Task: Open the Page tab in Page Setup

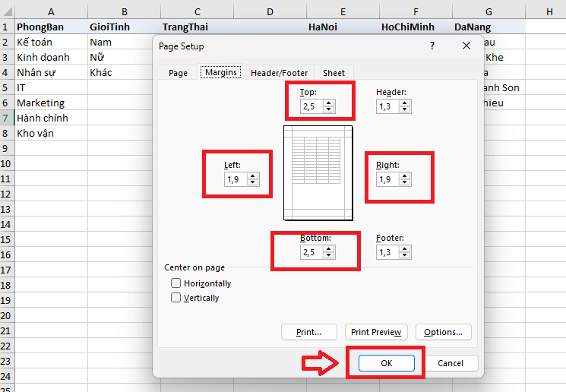Action: coord(178,73)
